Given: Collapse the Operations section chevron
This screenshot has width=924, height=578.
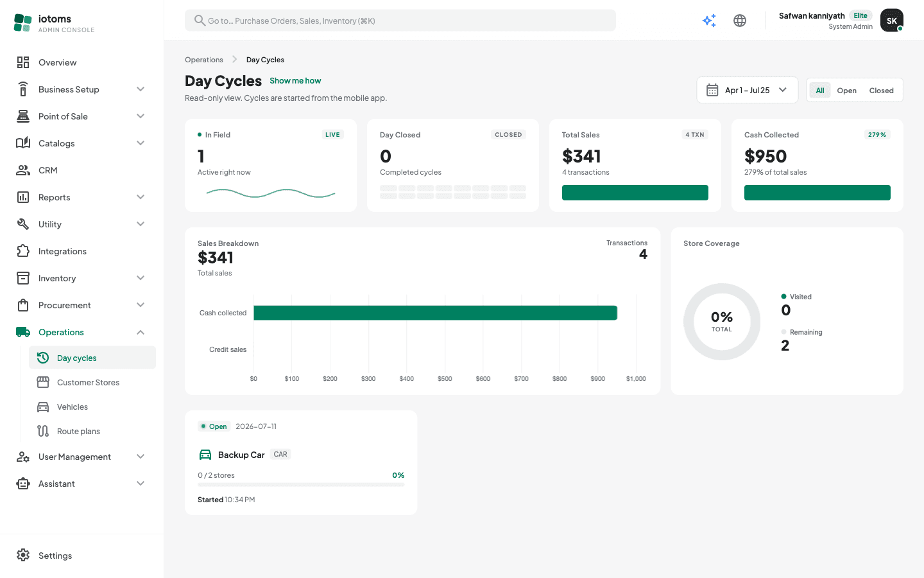Looking at the screenshot, I should 141,332.
